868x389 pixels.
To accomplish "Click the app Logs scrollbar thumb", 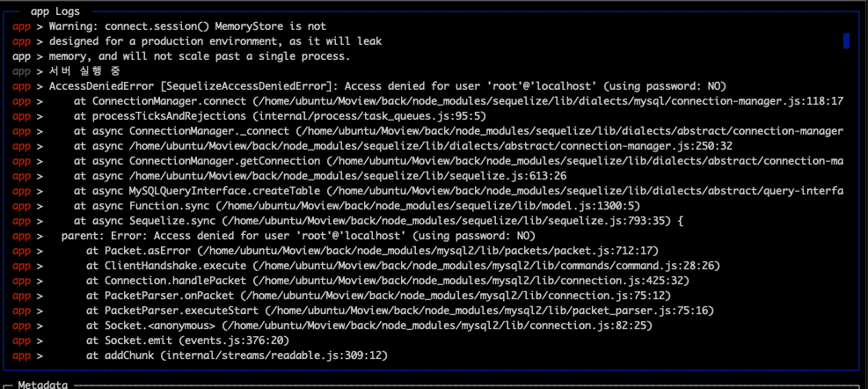I will click(x=846, y=40).
